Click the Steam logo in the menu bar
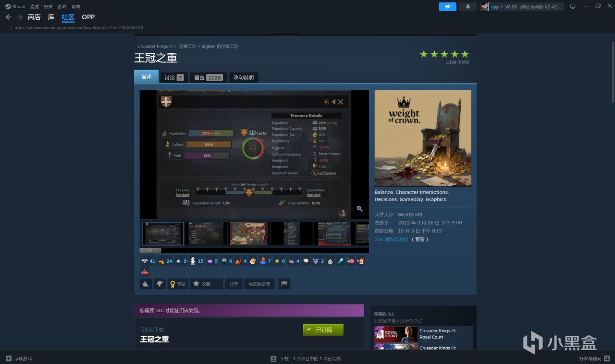615x364 pixels. point(8,7)
